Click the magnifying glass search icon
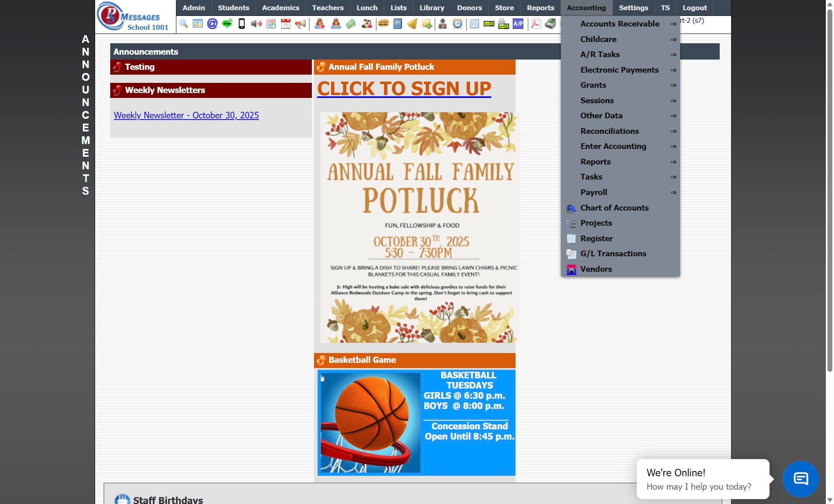Viewport: 834px width, 504px height. coord(183,24)
